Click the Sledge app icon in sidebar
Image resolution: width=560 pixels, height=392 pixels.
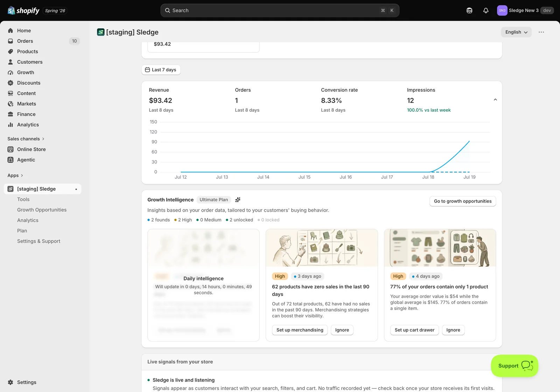coord(10,189)
